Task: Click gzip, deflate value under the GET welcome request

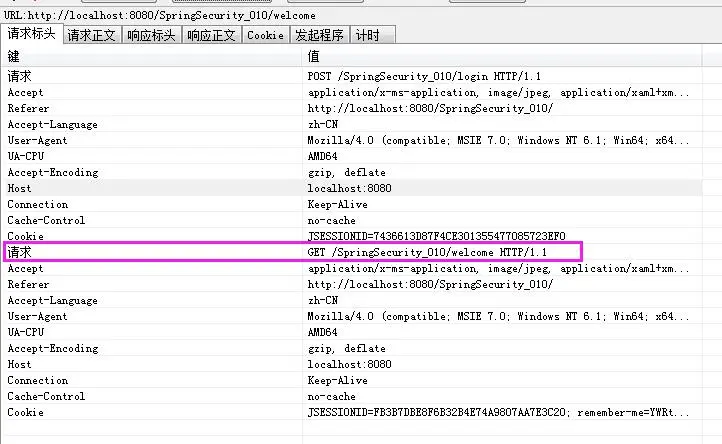Action: 347,348
